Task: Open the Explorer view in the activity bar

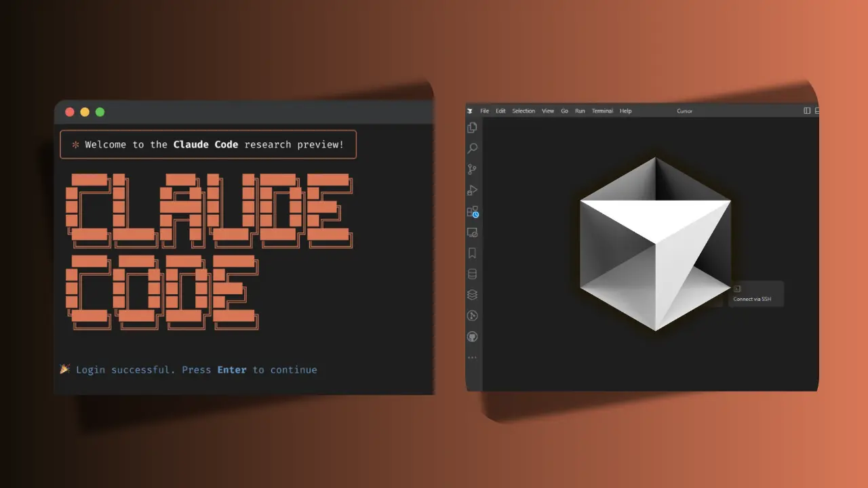Action: (473, 127)
